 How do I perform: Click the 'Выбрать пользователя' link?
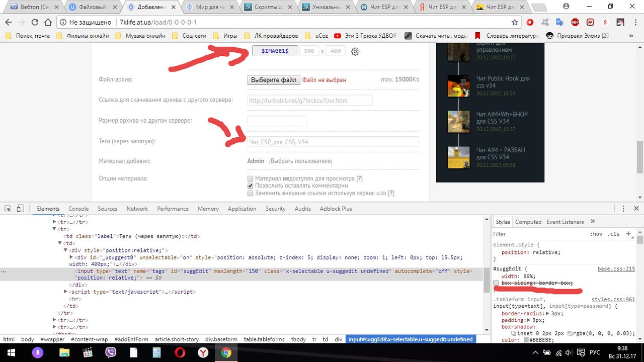301,161
